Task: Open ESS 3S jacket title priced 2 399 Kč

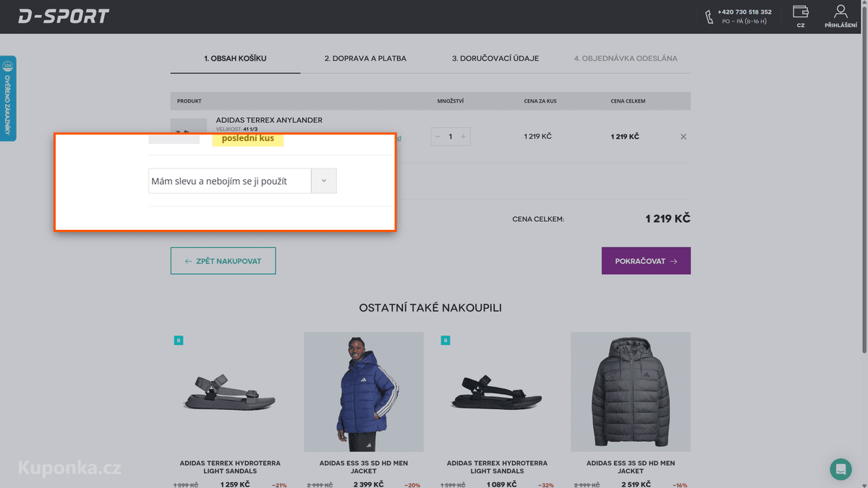Action: click(x=364, y=467)
